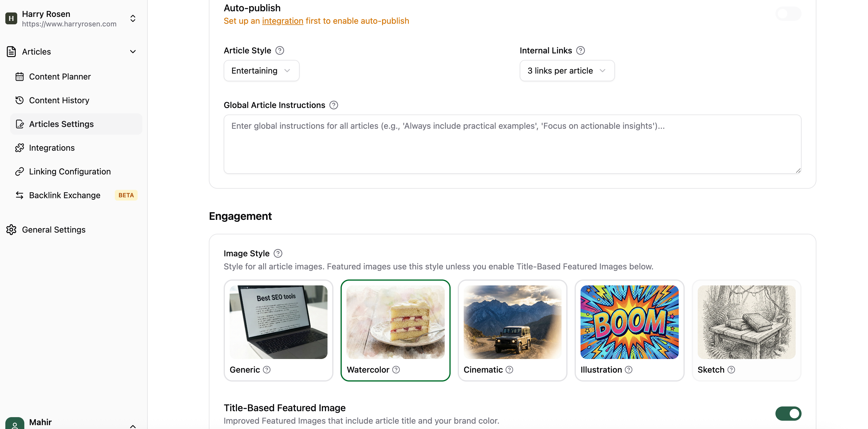
Task: Click the Harry Rosen workspace avatar
Action: pyautogui.click(x=11, y=18)
